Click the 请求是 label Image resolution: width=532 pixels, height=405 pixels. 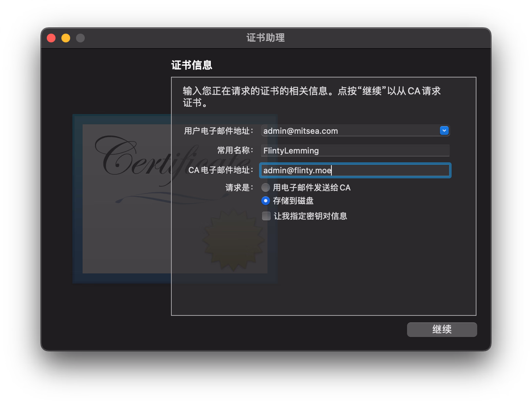239,188
